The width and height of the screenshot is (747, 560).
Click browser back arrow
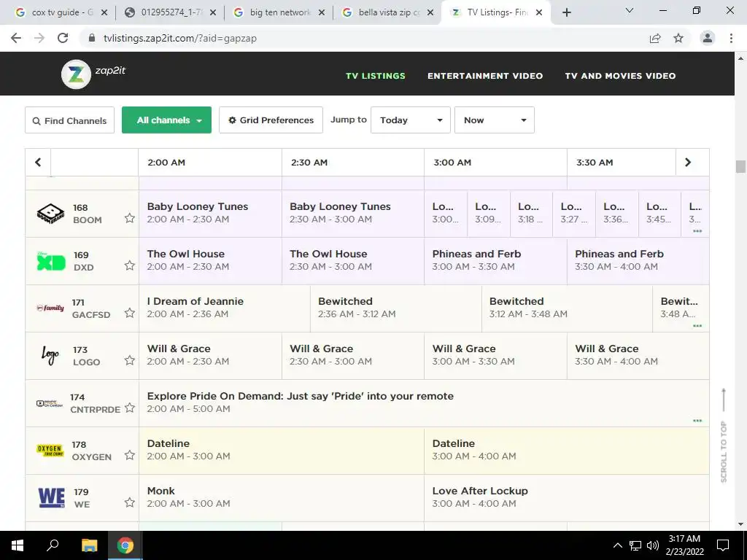click(16, 38)
